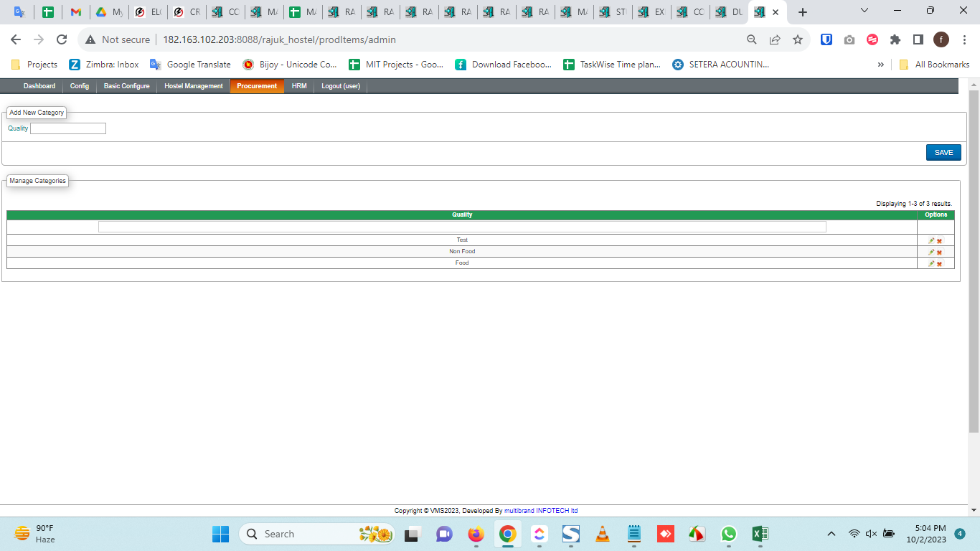This screenshot has height=551, width=980.
Task: Open the All Bookmarks folder
Action: coord(934,65)
